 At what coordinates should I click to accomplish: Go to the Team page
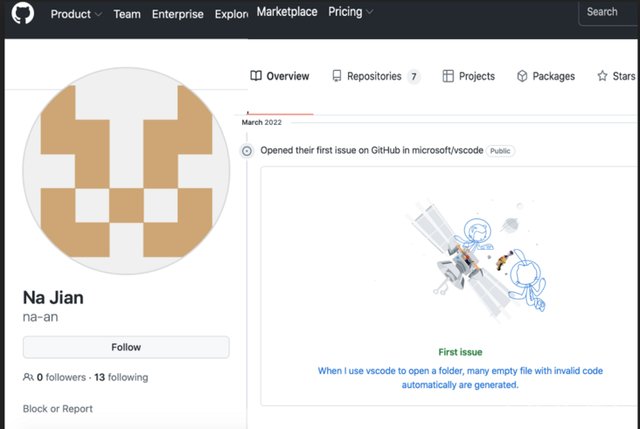(x=127, y=14)
